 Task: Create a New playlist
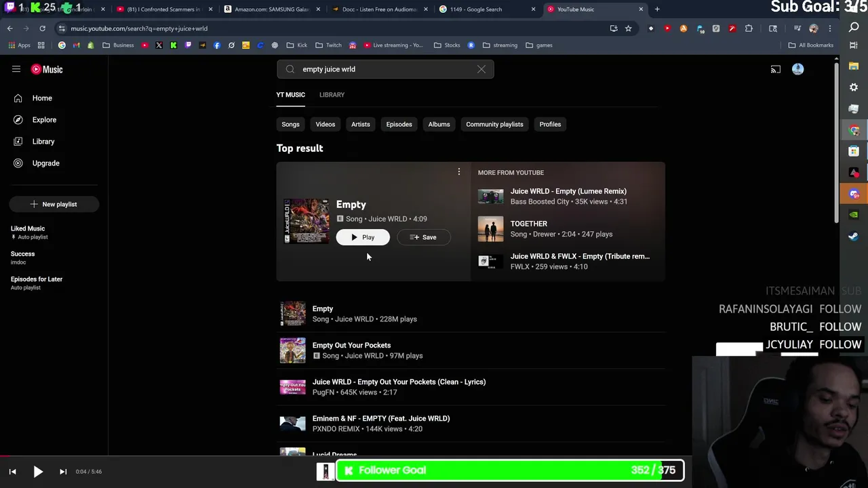54,204
